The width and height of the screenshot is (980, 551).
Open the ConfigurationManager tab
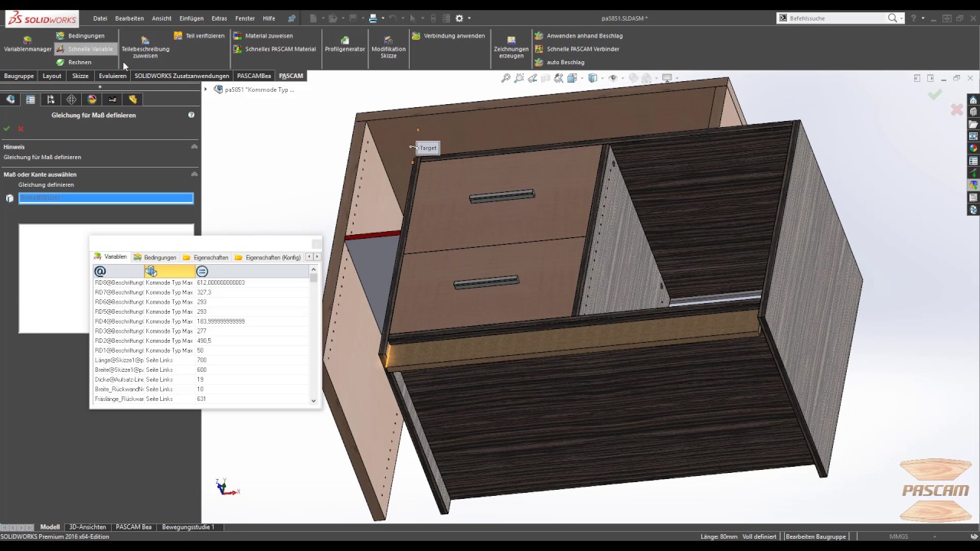51,99
